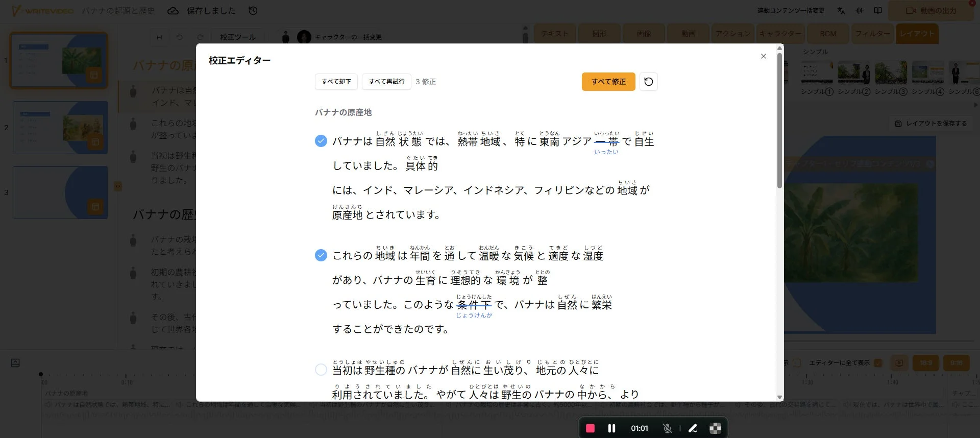Toggle the muted microphone in the recorder bar
This screenshot has height=438, width=980.
[x=667, y=428]
